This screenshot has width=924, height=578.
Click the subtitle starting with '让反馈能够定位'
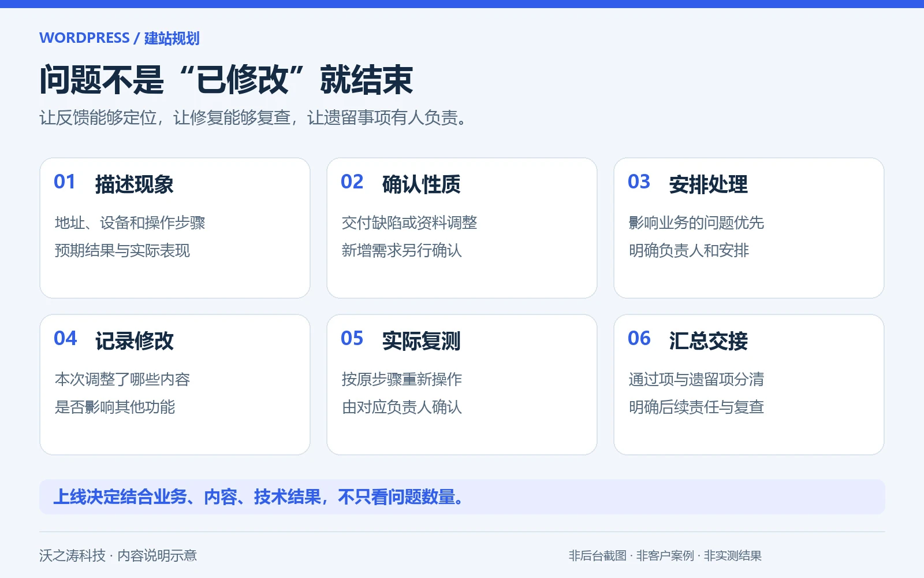(x=254, y=118)
